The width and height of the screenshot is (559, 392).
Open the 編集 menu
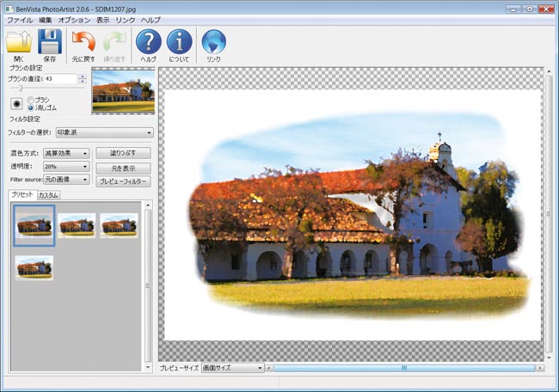click(46, 21)
